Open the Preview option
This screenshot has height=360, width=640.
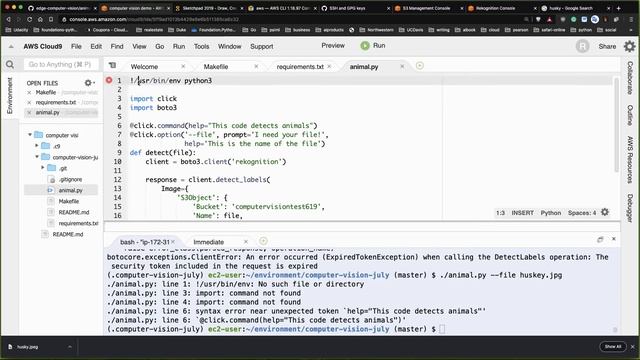[x=333, y=46]
